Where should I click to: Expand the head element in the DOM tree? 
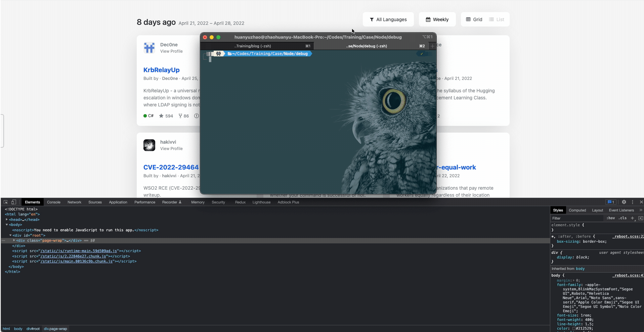[x=7, y=220]
